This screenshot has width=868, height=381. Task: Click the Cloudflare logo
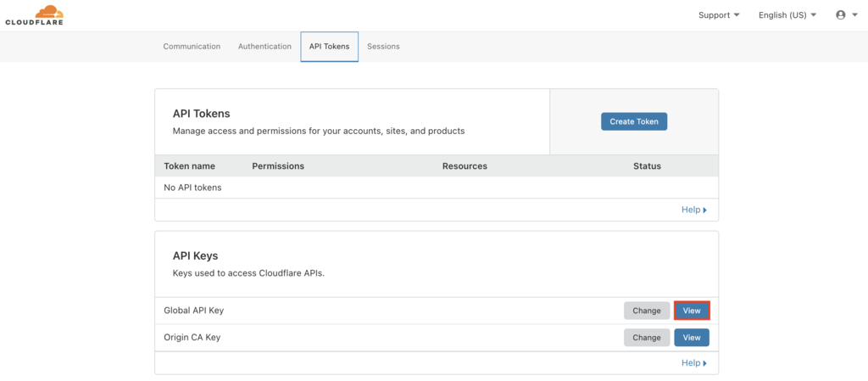[x=34, y=14]
